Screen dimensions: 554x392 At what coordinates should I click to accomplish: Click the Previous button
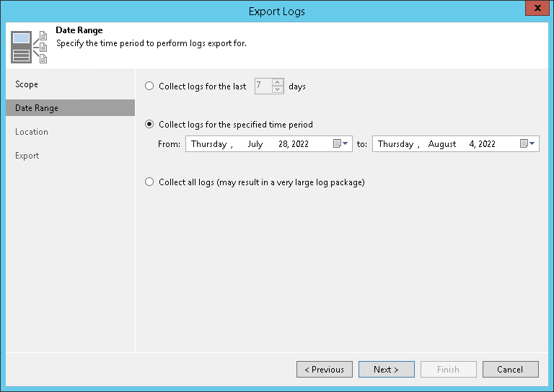click(x=325, y=370)
